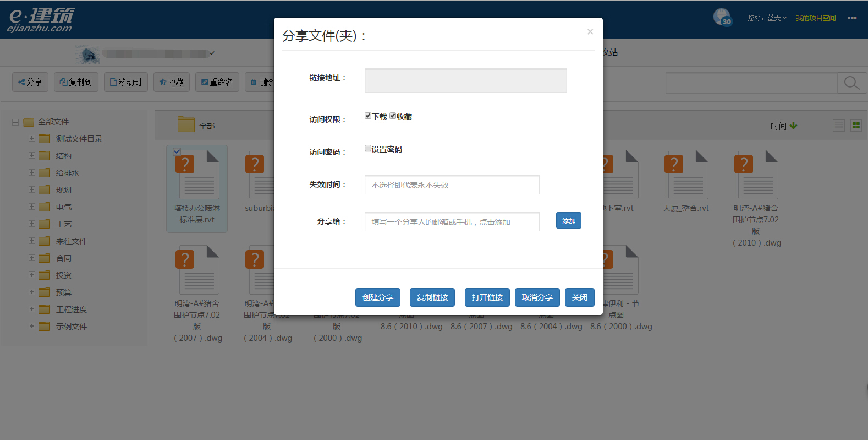Click the 关闭 button in dialog
The height and width of the screenshot is (440, 868).
pos(580,297)
